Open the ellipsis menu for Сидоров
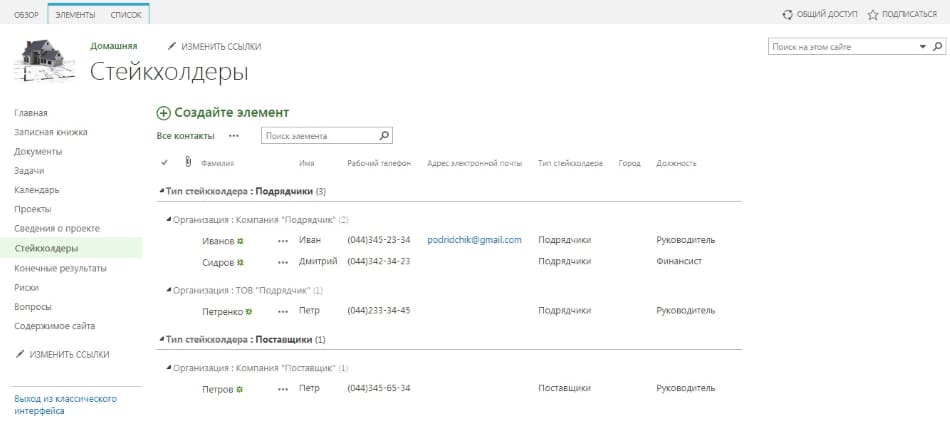This screenshot has height=429, width=950. [x=283, y=262]
